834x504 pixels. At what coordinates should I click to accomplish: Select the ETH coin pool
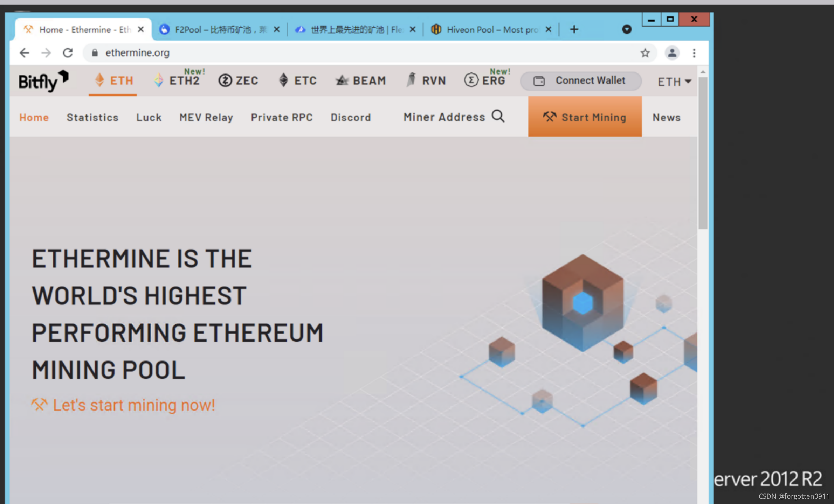tap(113, 81)
